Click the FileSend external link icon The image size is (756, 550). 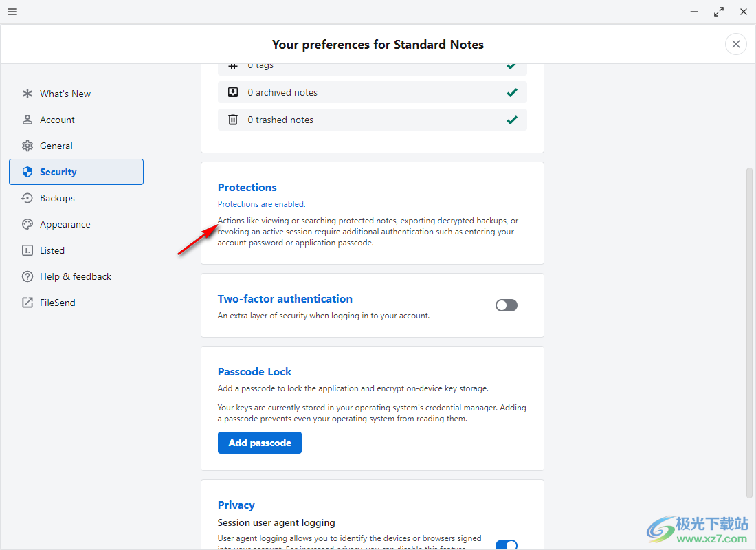coord(27,302)
